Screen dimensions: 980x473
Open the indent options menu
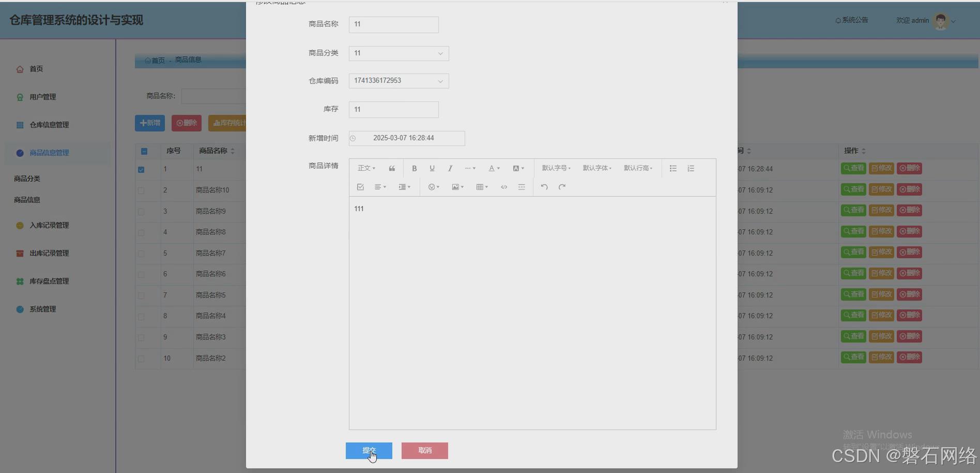pos(404,187)
